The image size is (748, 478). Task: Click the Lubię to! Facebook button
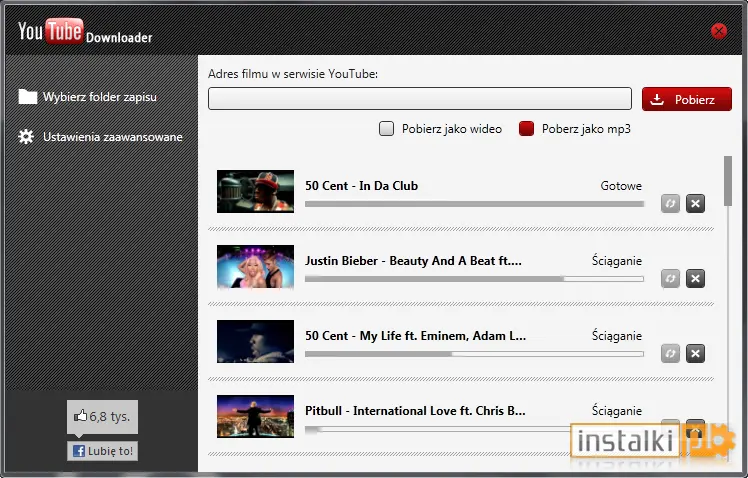tap(103, 451)
